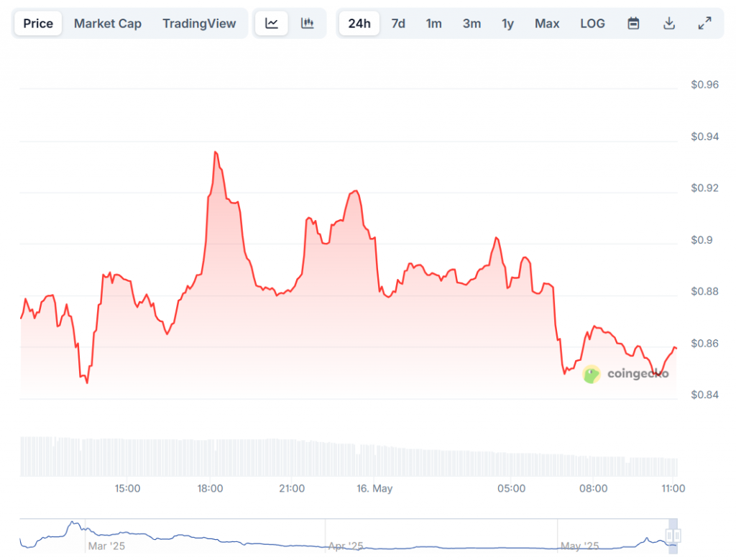736x560 pixels.
Task: Click the price peak near 18:00
Action: coord(215,152)
